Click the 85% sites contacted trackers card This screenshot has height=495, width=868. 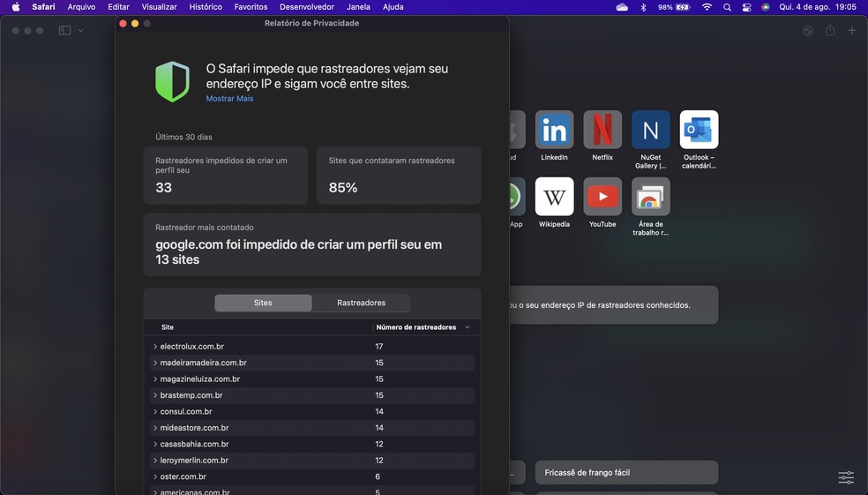399,176
